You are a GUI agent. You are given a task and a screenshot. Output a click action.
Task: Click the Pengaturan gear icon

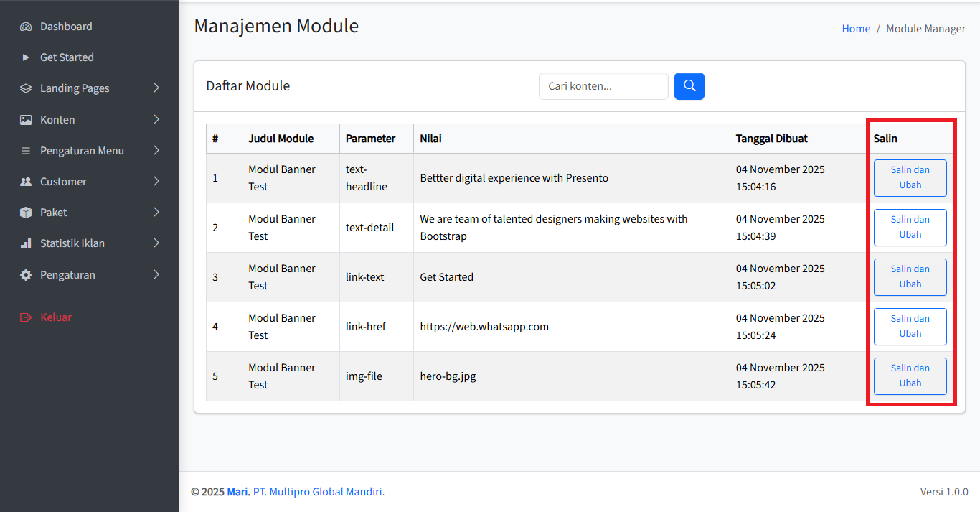(26, 275)
